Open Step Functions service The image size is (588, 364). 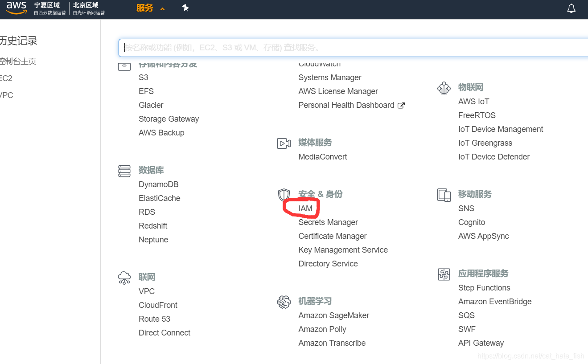pos(484,288)
